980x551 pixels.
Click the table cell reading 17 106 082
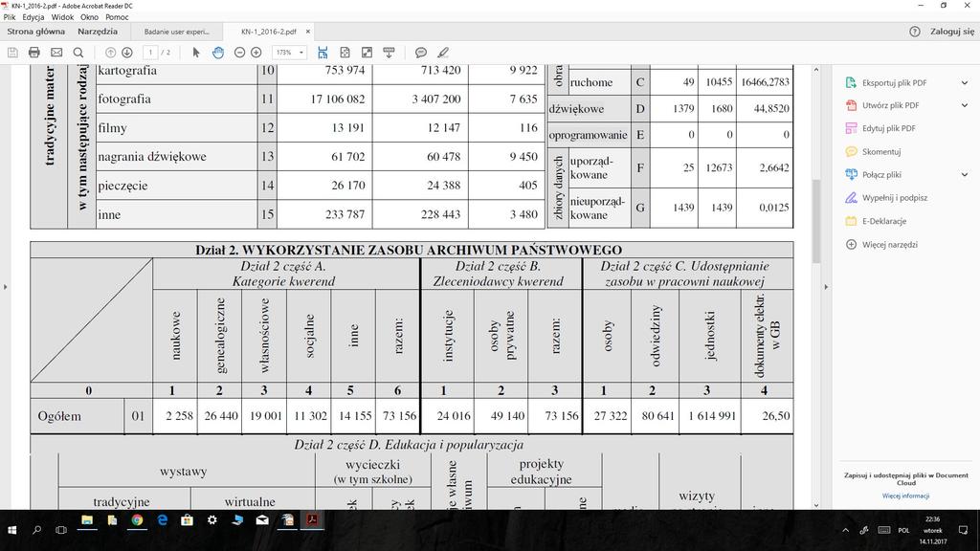(325, 99)
